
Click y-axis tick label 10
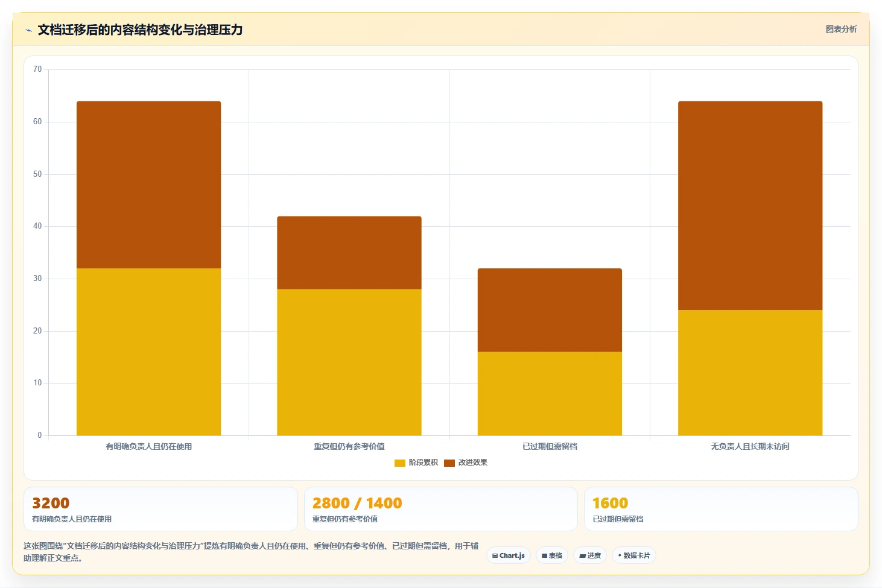37,383
